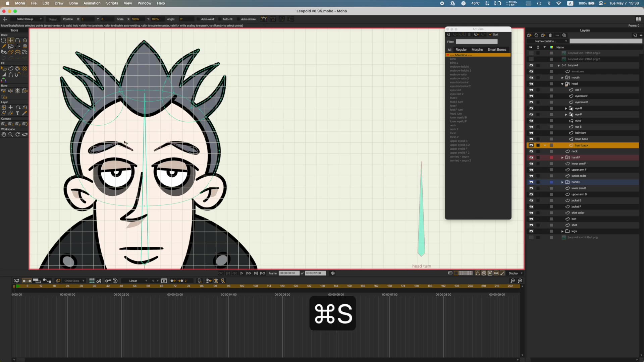Open the Onion Skins dropdown
The height and width of the screenshot is (362, 644).
(73, 281)
